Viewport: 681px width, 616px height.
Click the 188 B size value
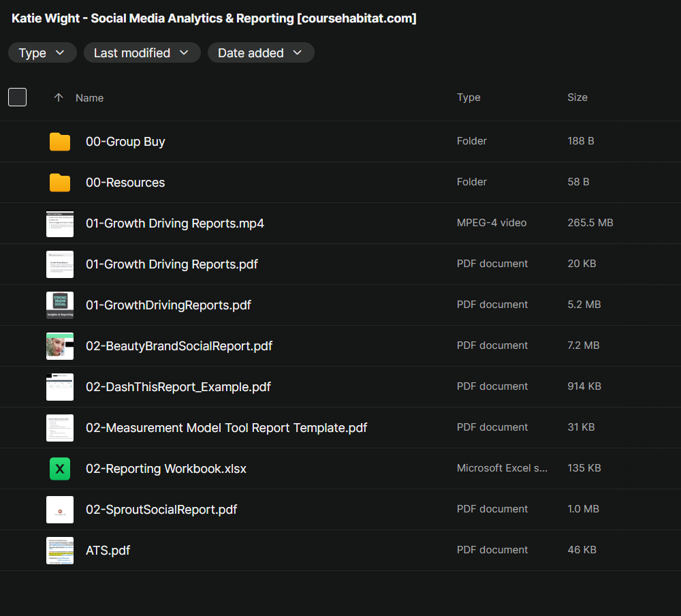tap(581, 141)
